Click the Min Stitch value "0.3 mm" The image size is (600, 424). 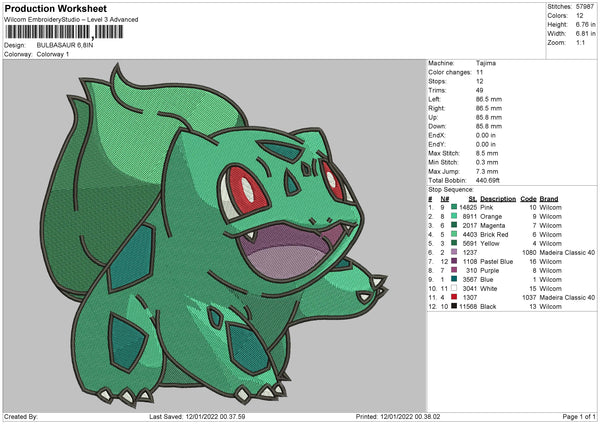pyautogui.click(x=487, y=162)
